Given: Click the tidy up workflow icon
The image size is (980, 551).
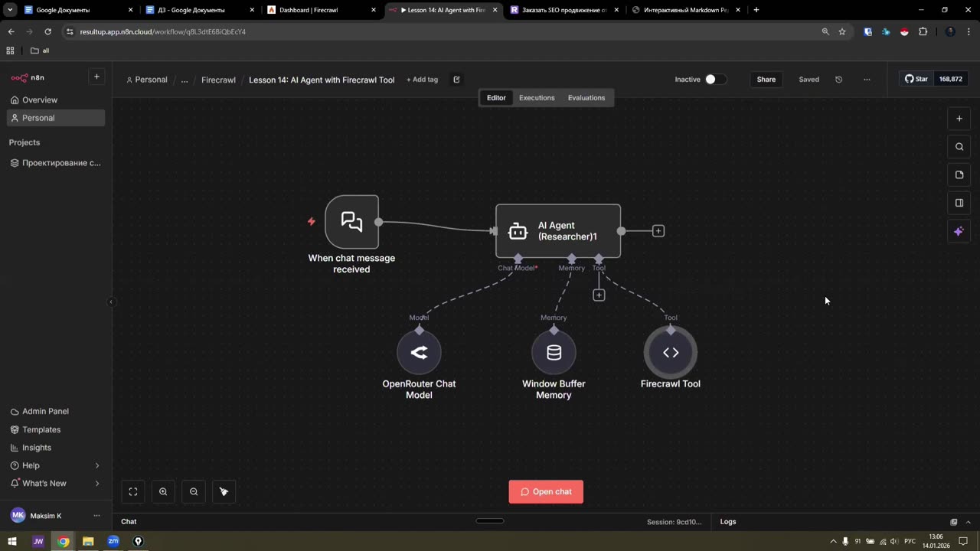Looking at the screenshot, I should pyautogui.click(x=224, y=492).
